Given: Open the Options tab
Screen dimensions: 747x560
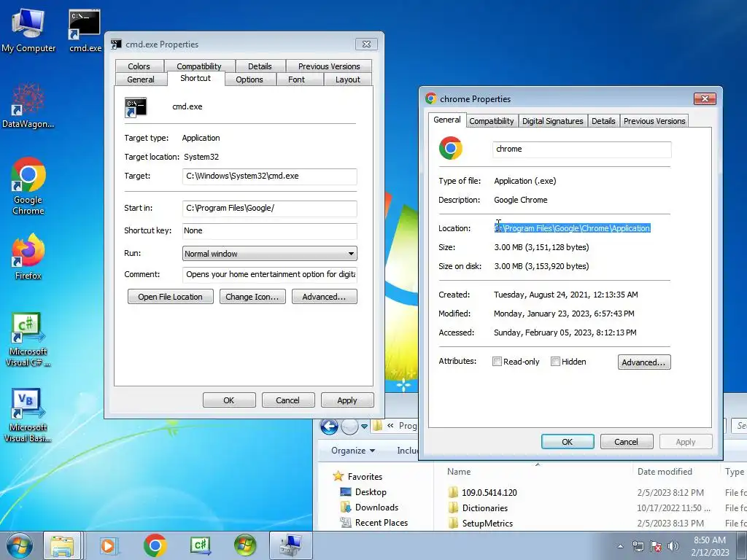Looking at the screenshot, I should pyautogui.click(x=249, y=79).
